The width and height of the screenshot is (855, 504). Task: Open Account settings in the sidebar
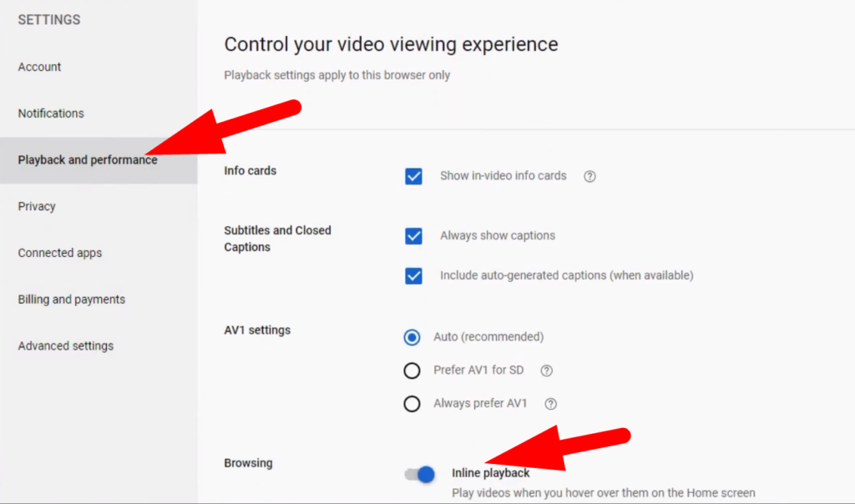click(x=39, y=67)
